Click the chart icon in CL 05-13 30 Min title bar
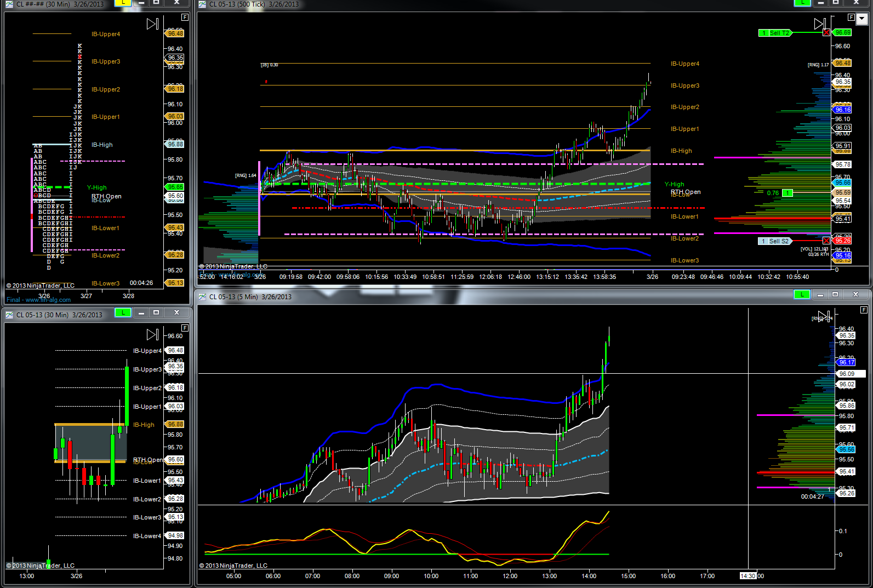Screen dimensions: 873x588 click(x=9, y=315)
